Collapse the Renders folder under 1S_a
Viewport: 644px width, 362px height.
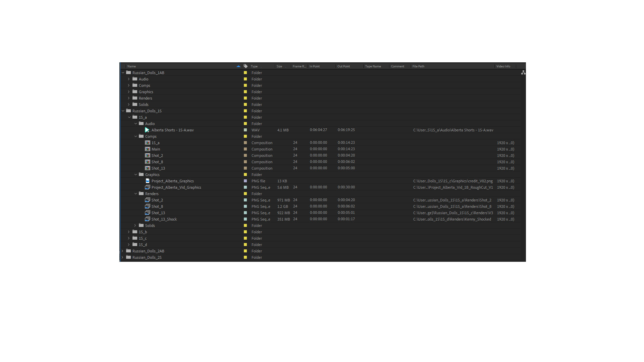[x=136, y=194]
